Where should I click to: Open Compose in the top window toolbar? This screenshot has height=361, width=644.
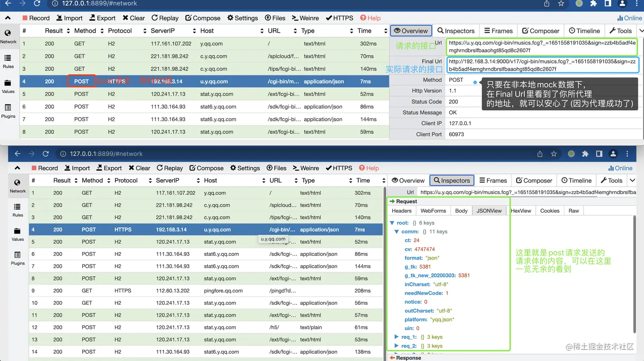pyautogui.click(x=203, y=18)
